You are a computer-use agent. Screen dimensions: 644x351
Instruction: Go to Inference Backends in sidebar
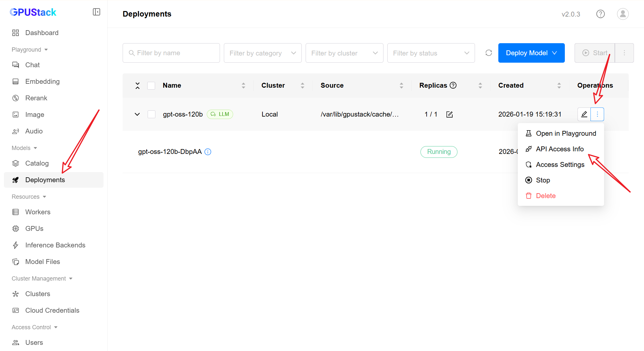click(55, 245)
